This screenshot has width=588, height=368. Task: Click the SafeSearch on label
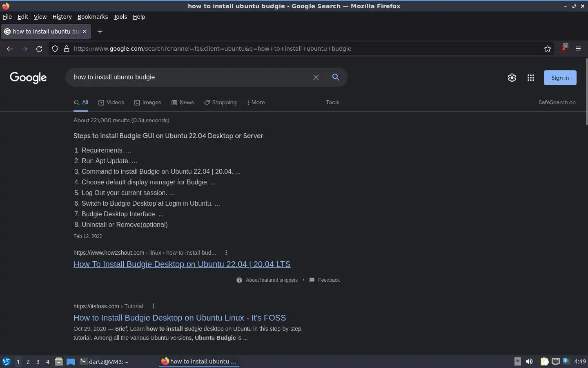[x=557, y=102]
